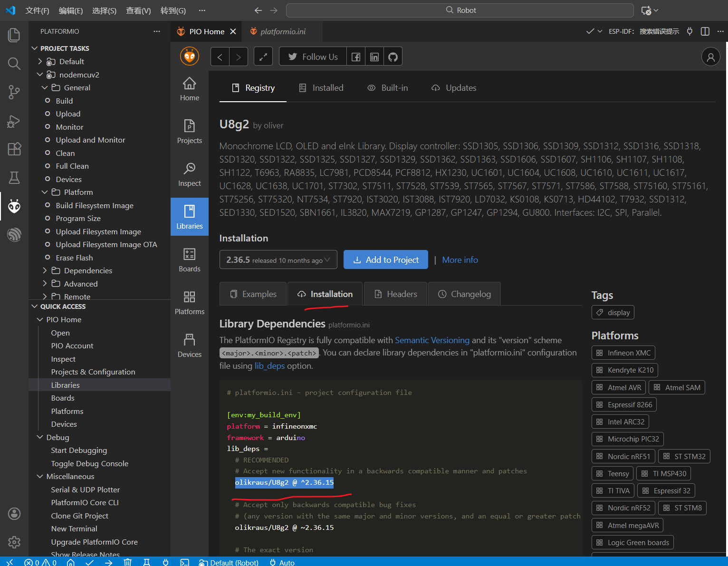Viewport: 728px width, 566px height.
Task: Open the Manage gear in activity bar
Action: pos(14,542)
